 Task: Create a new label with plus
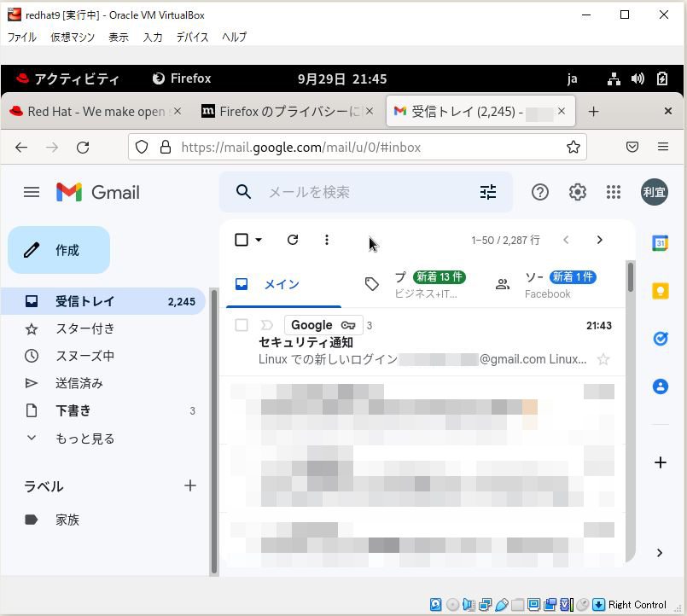189,485
